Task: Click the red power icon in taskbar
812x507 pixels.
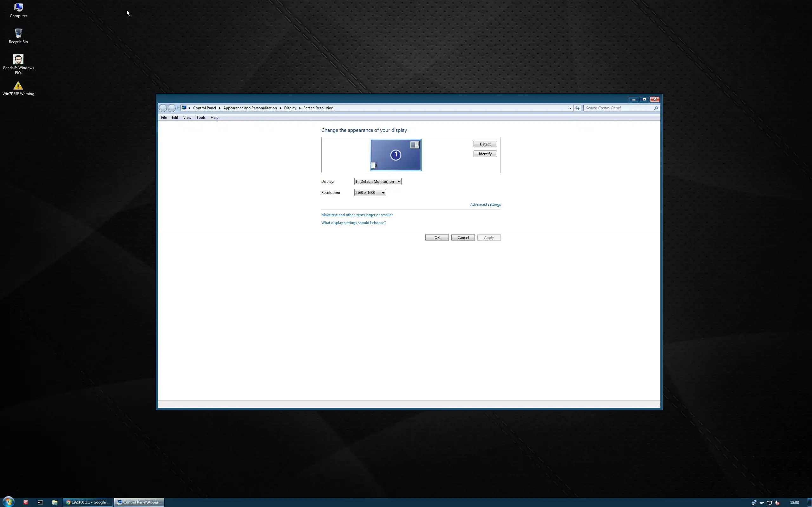Action: point(25,502)
